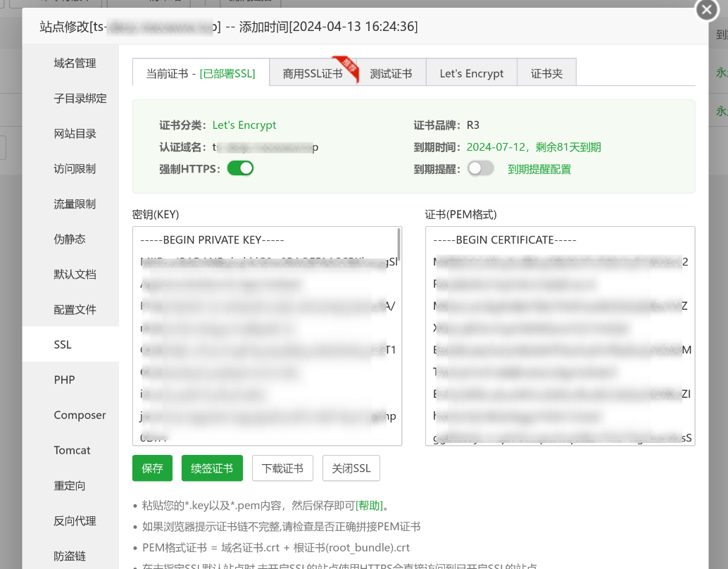728x569 pixels.
Task: Open the [帮助] help link
Action: tap(370, 506)
